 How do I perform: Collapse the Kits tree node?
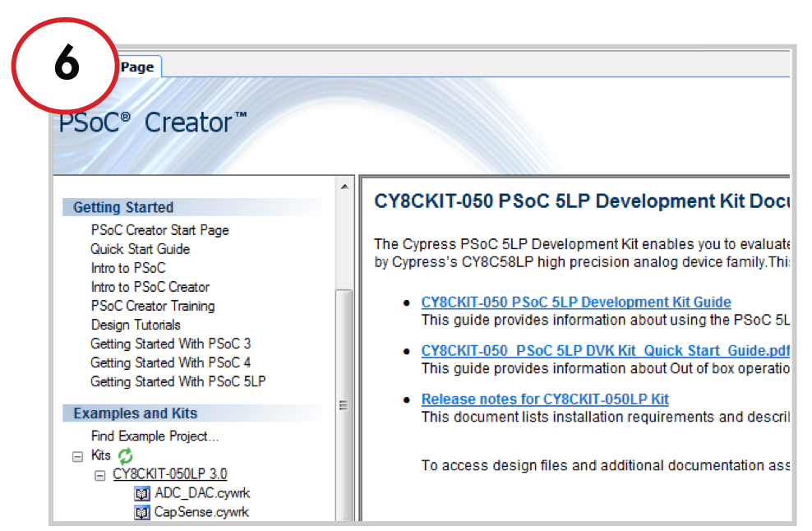(78, 456)
